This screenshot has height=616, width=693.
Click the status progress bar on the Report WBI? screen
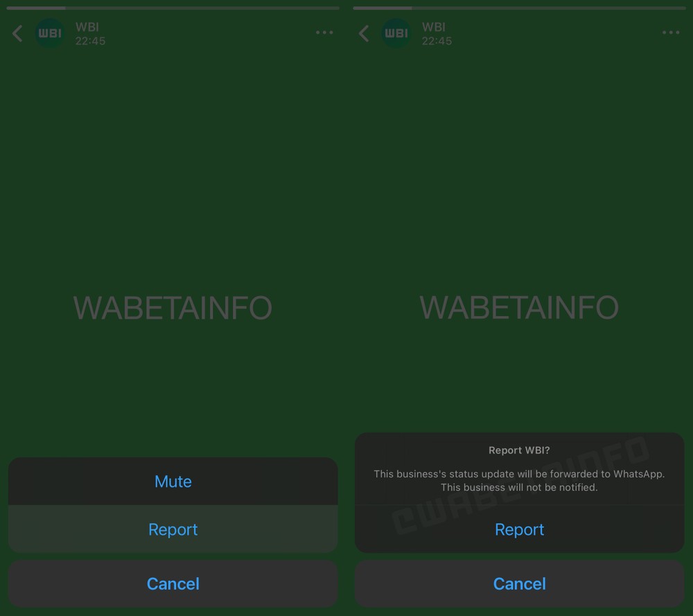click(x=519, y=8)
